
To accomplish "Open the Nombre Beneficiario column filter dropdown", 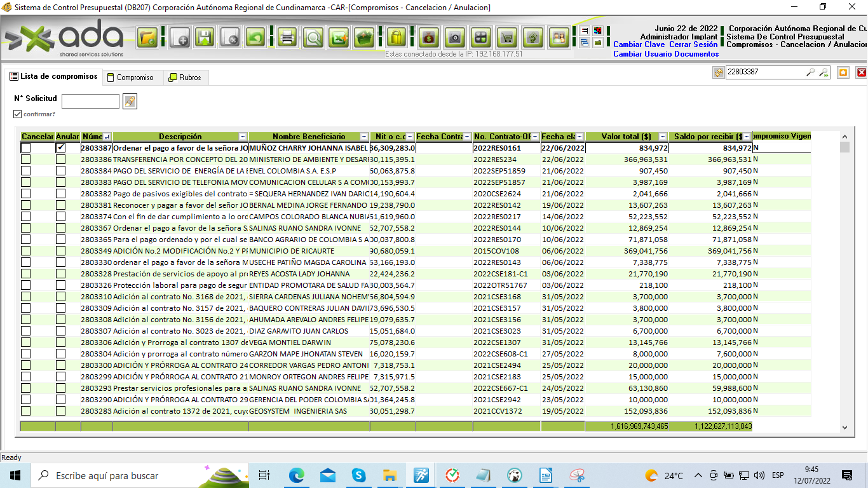I will click(363, 137).
